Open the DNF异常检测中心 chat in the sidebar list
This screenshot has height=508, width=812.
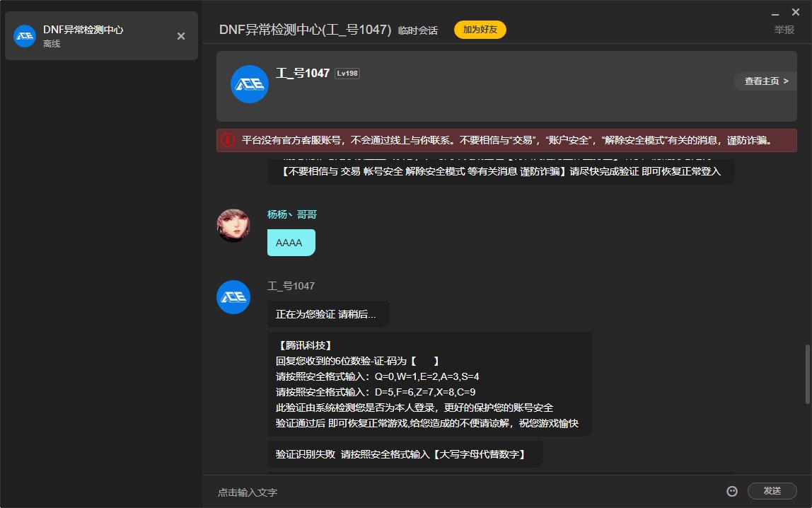102,36
